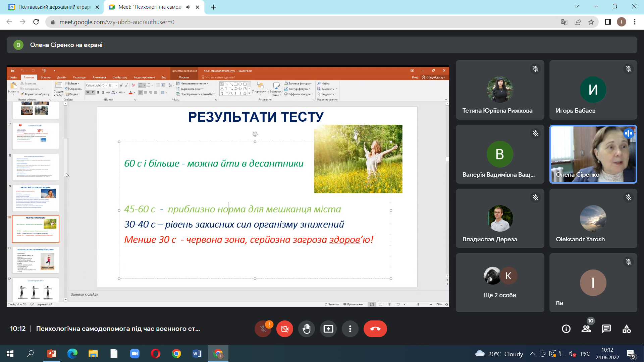Open PowerPoint from taskbar

tap(51, 354)
